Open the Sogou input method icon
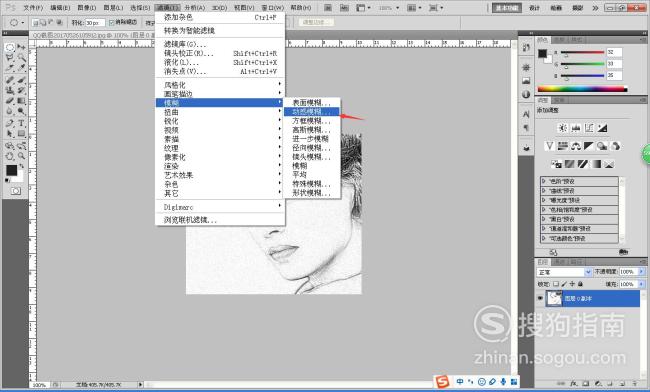 443,381
